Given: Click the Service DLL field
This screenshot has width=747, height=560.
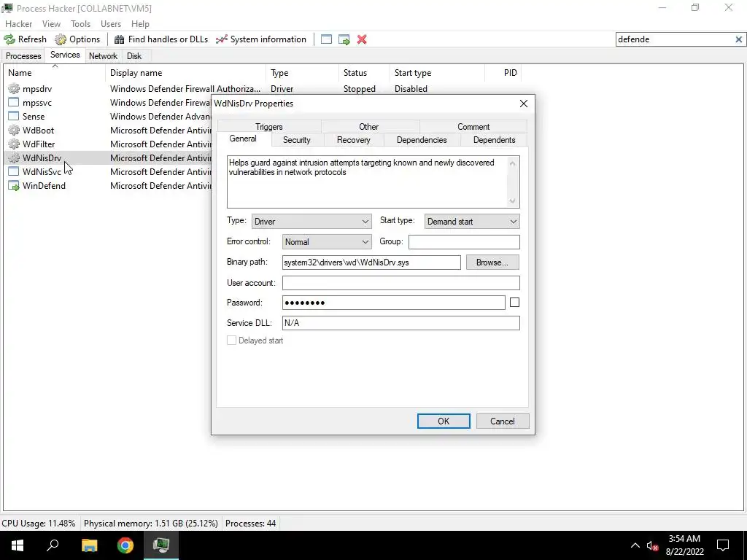Looking at the screenshot, I should 400,323.
